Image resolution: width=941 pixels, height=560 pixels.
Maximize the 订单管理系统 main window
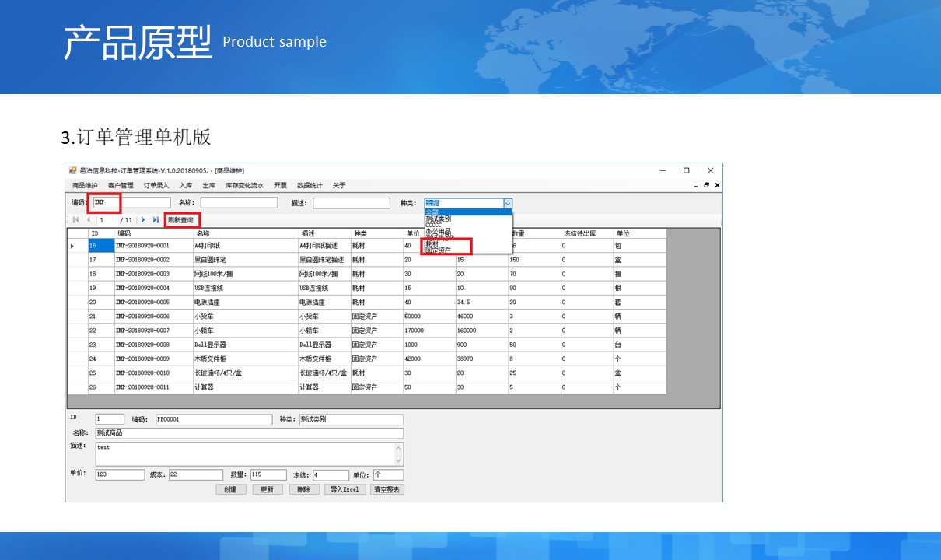point(687,170)
